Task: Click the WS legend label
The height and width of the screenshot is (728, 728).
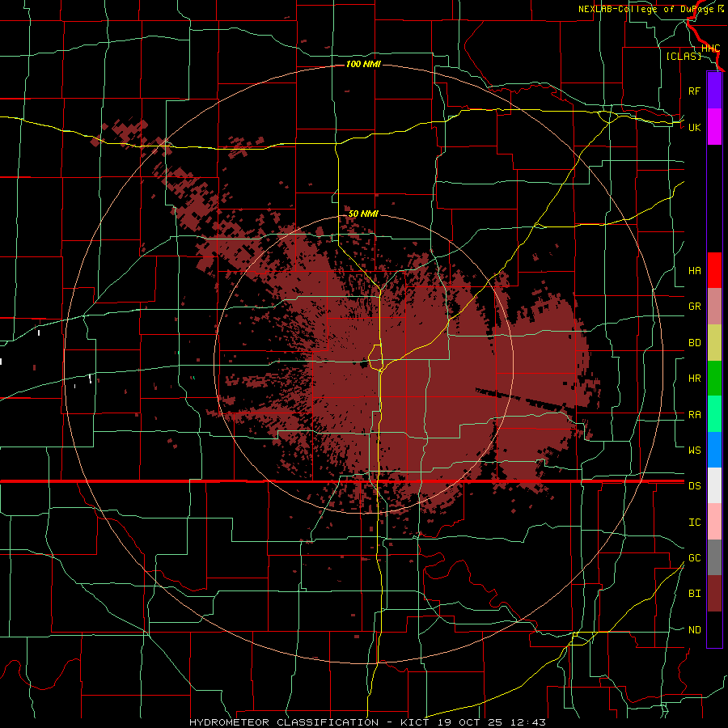Action: [x=694, y=450]
